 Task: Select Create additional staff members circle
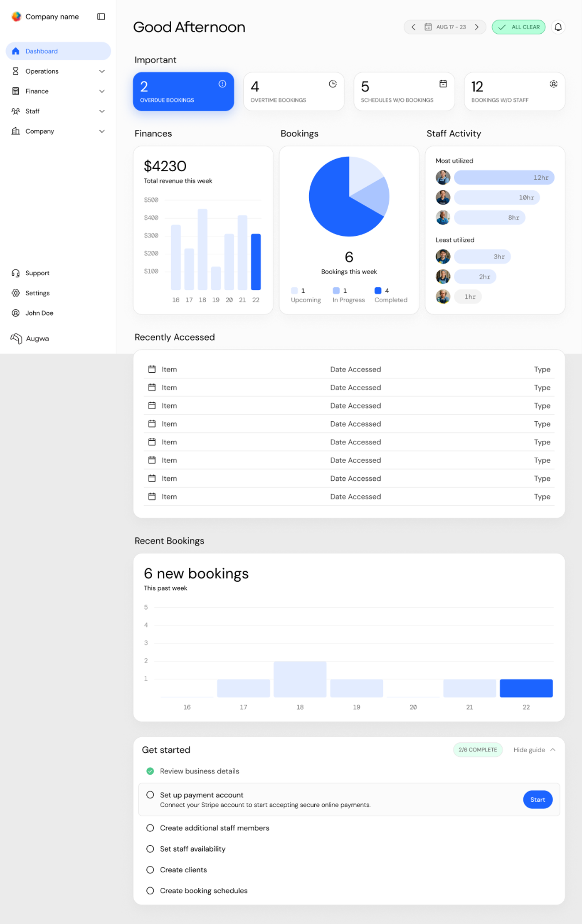pyautogui.click(x=150, y=828)
